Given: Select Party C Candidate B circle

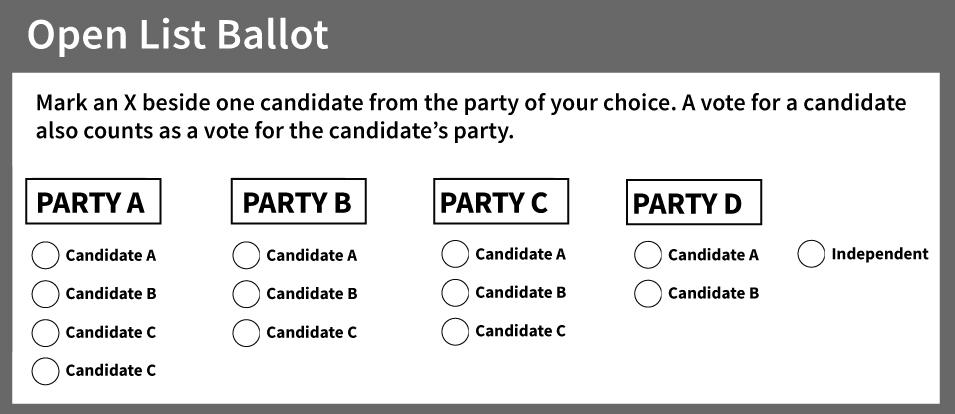Looking at the screenshot, I should pos(455,293).
